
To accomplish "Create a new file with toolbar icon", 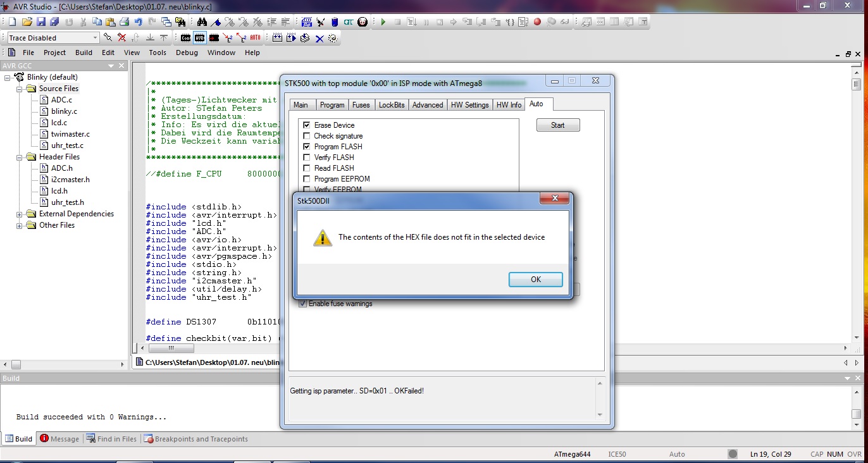I will tap(13, 22).
